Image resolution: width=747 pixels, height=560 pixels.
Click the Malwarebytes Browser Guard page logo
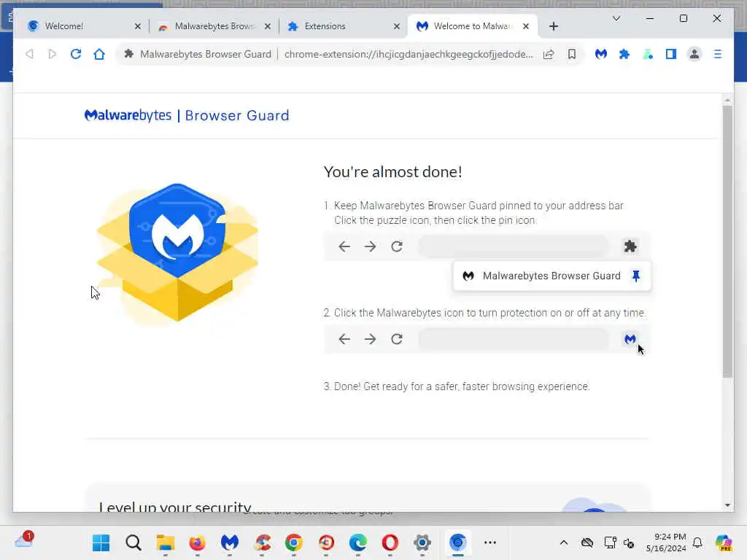(187, 115)
